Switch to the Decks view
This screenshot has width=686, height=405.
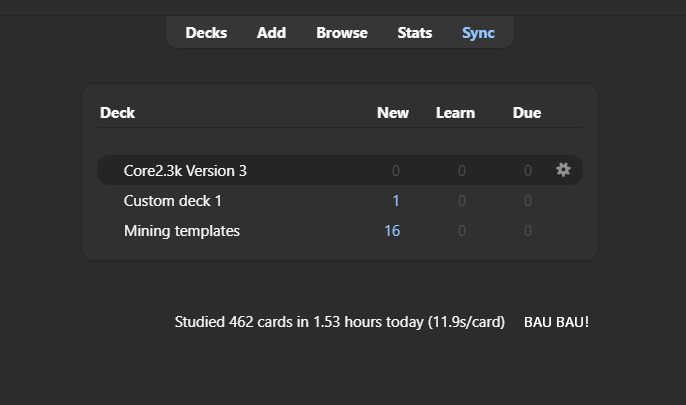[x=206, y=33]
